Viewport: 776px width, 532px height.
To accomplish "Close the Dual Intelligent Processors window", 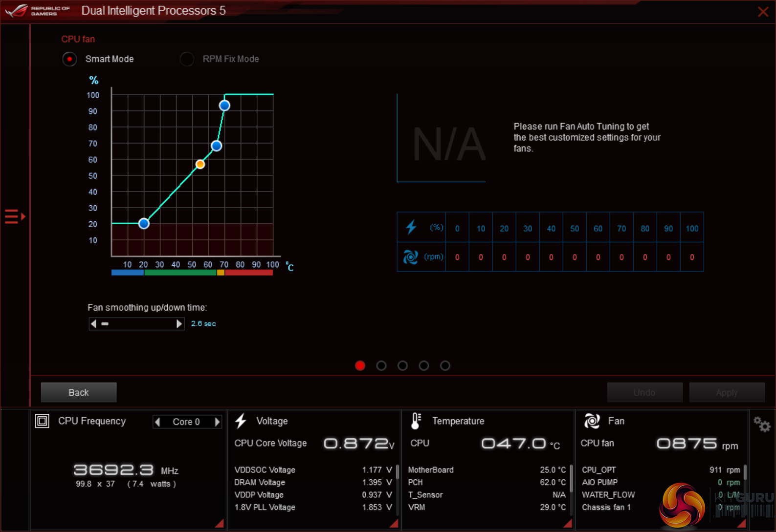I will [763, 11].
